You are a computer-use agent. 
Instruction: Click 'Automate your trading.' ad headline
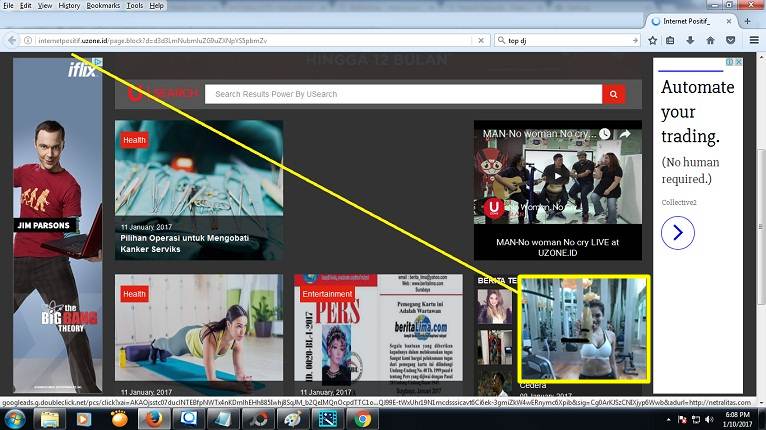(698, 111)
